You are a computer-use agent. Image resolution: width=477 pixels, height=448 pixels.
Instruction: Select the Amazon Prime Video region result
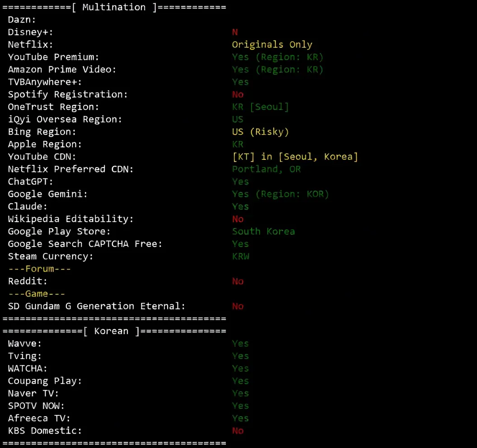[x=277, y=70]
